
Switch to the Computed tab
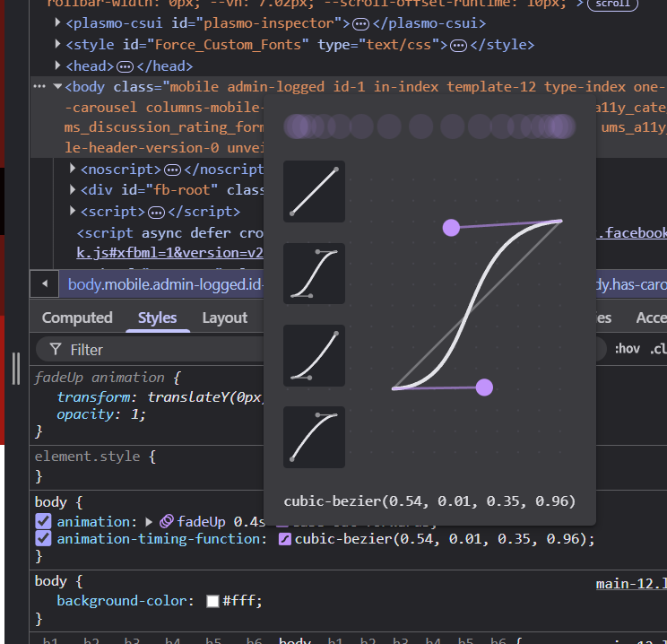coord(77,318)
